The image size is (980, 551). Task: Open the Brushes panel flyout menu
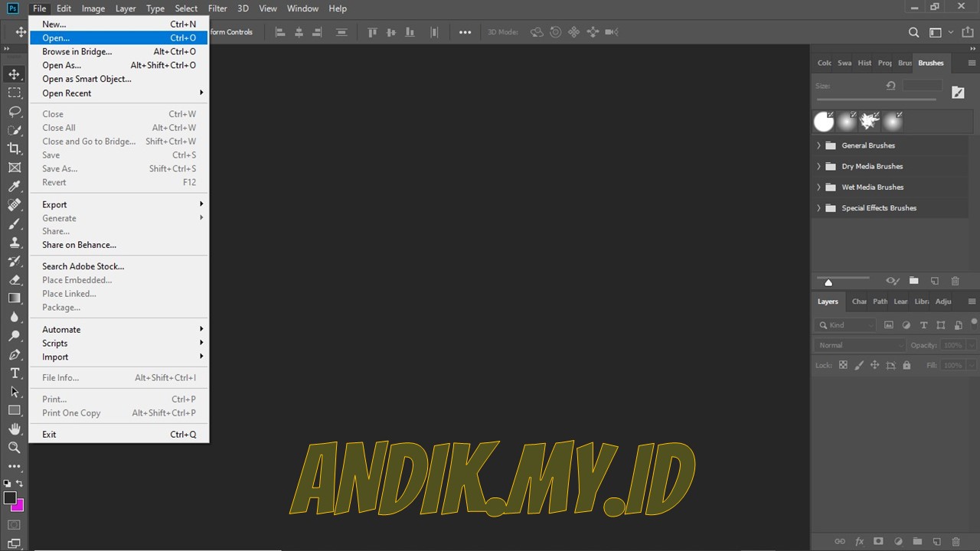972,63
